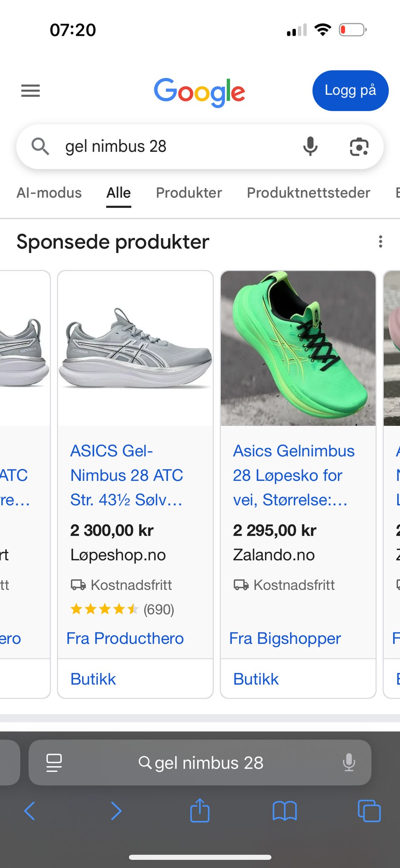Image resolution: width=400 pixels, height=868 pixels.
Task: Switch to the Produkter tab
Action: coord(189,193)
